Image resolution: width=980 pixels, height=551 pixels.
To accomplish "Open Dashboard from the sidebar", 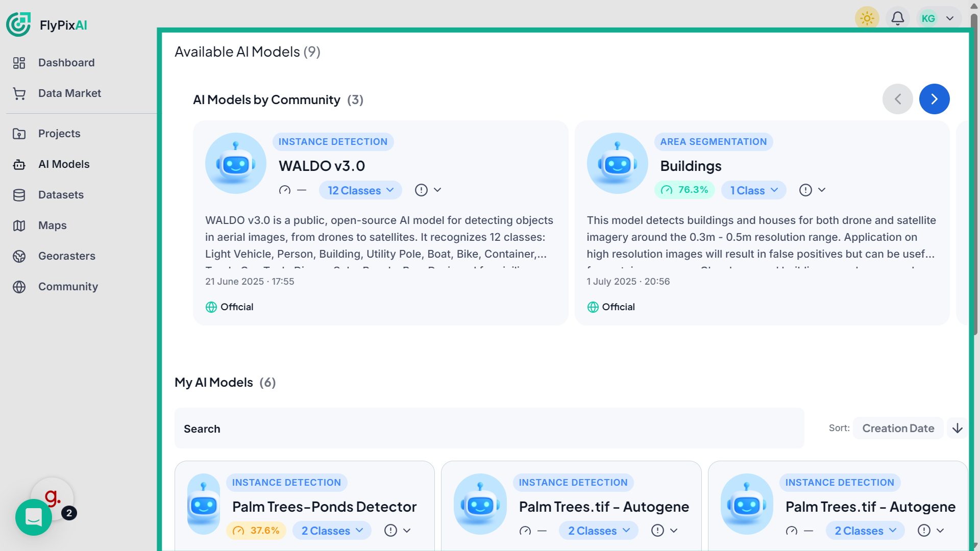I will (66, 63).
